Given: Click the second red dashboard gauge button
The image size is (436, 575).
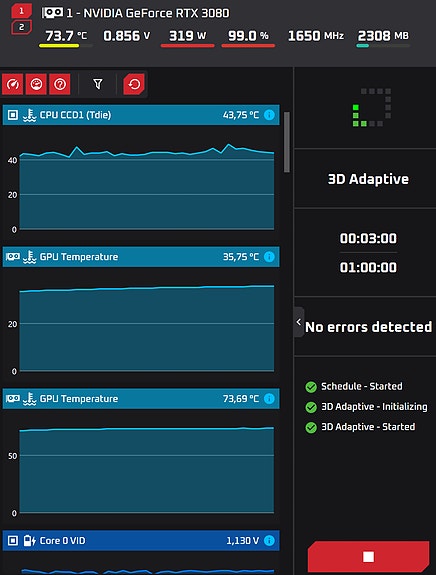Looking at the screenshot, I should [36, 84].
